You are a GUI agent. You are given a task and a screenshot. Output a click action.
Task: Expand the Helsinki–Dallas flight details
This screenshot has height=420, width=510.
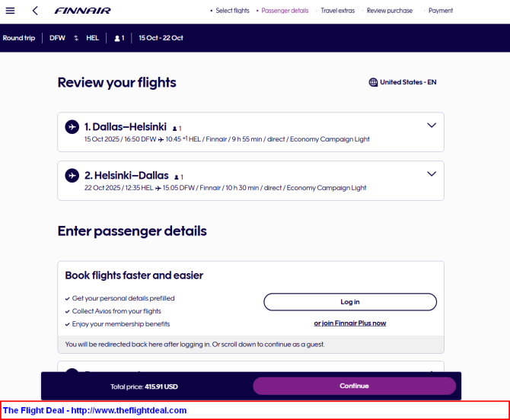pos(432,174)
